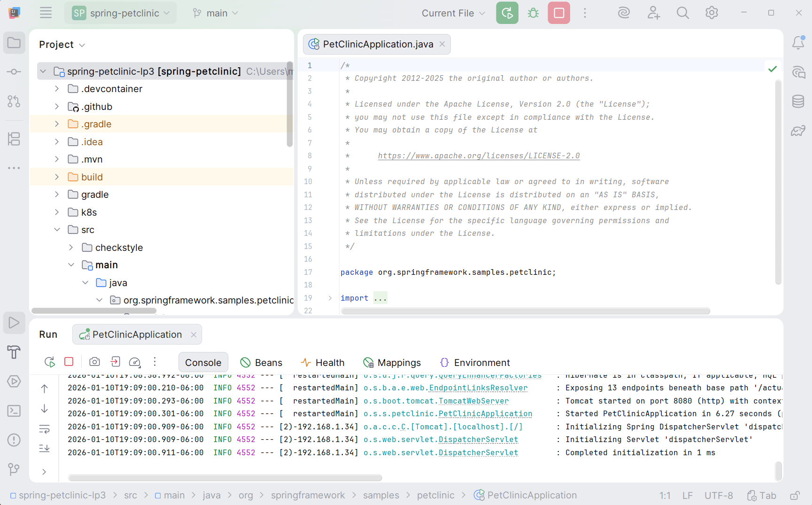Click the TomcatWebServer console link
The height and width of the screenshot is (505, 812).
click(473, 401)
